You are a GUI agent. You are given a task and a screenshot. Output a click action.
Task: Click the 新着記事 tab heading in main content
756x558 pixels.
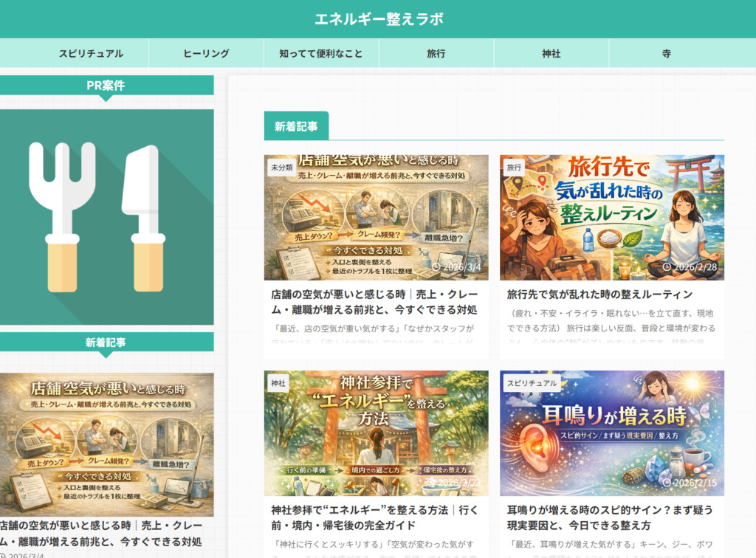pyautogui.click(x=296, y=126)
